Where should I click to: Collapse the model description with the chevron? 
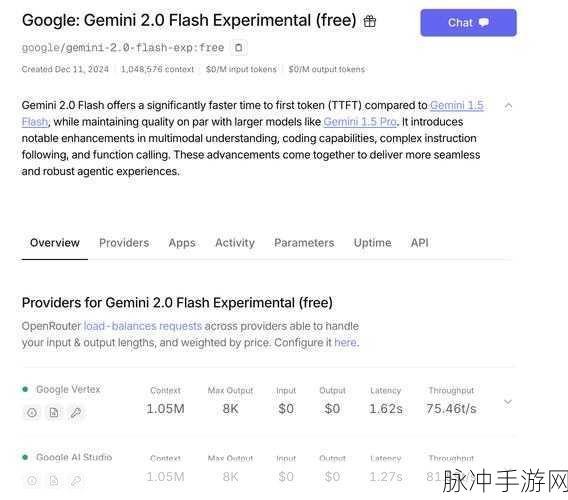[x=508, y=106]
